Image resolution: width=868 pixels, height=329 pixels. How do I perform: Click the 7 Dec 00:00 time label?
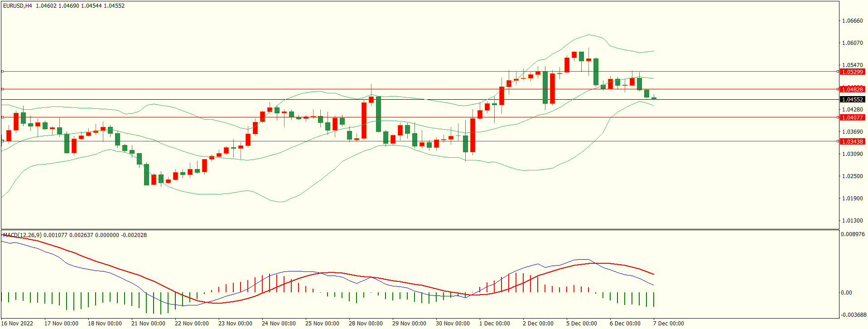click(669, 323)
